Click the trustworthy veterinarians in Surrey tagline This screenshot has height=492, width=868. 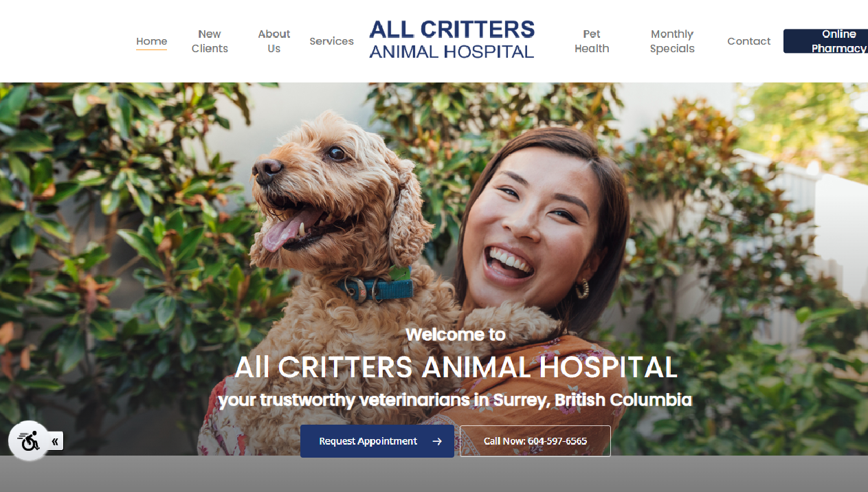point(456,400)
